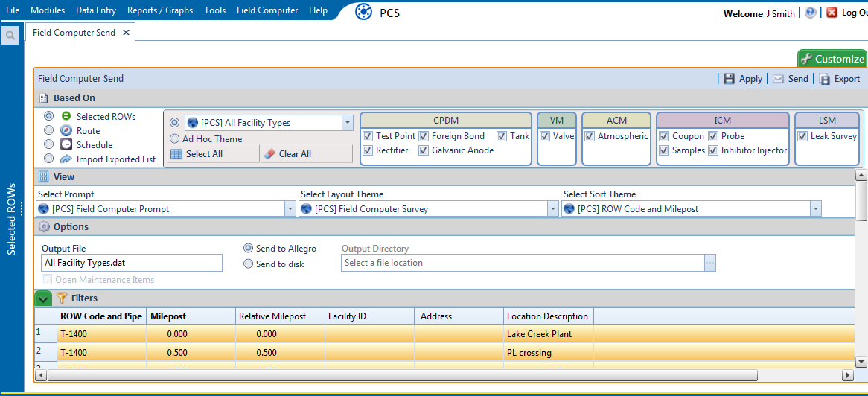Click the Filters funnel icon
Screen dimensions: 868x396
62,298
